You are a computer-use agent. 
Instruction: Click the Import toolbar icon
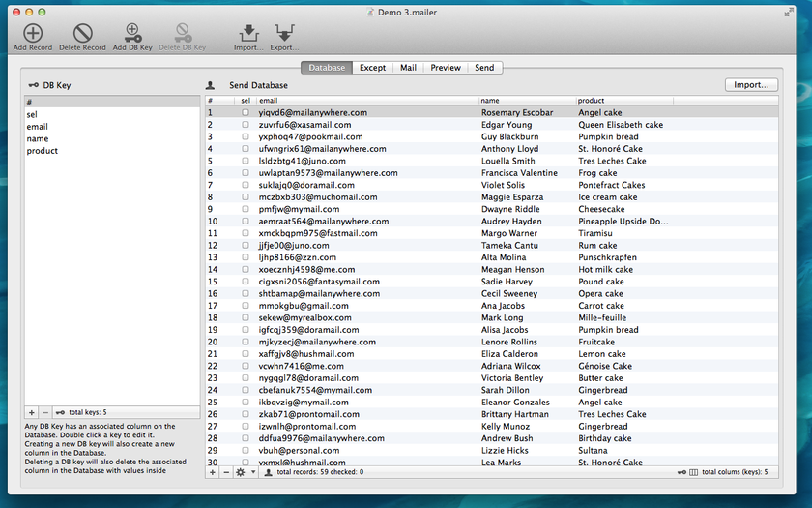point(247,35)
